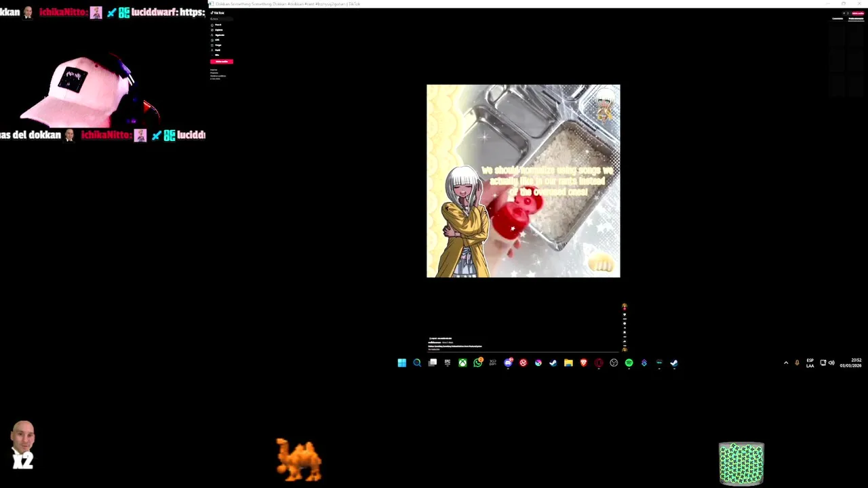This screenshot has height=488, width=868.
Task: Open the taskbar clock and date
Action: [850, 363]
